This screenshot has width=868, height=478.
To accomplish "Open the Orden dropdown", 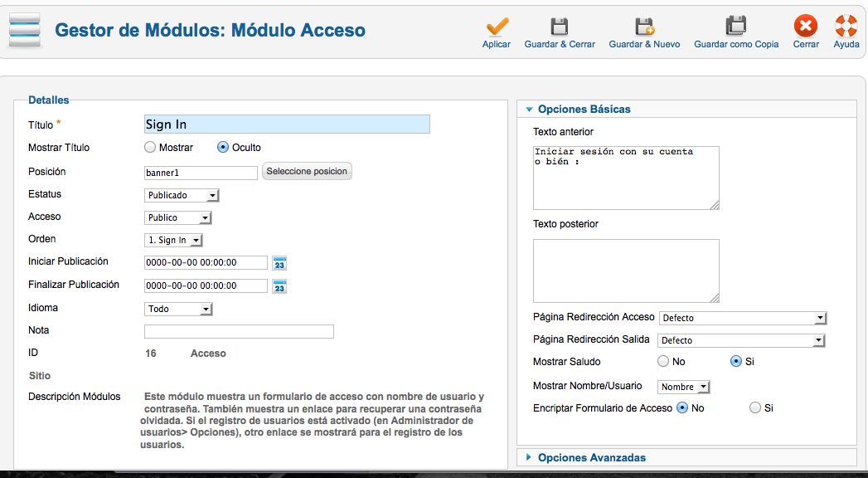I will tap(173, 241).
